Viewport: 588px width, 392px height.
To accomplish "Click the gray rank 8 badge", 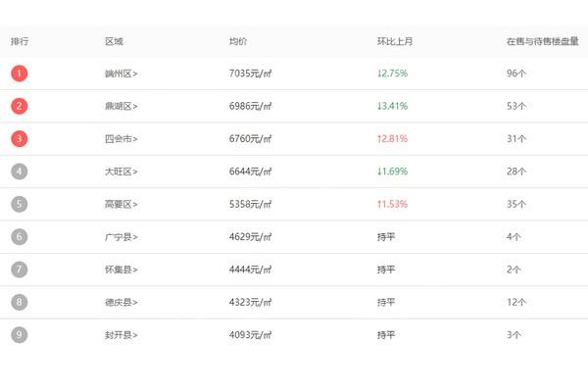I will [x=20, y=302].
